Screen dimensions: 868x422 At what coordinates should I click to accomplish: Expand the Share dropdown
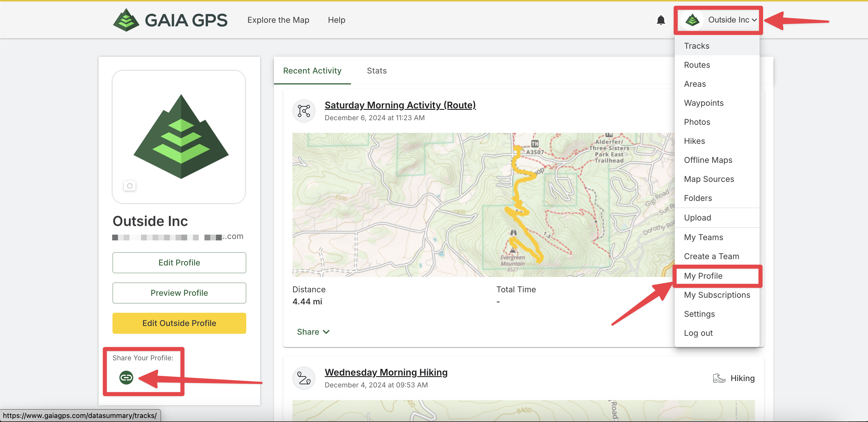[313, 332]
